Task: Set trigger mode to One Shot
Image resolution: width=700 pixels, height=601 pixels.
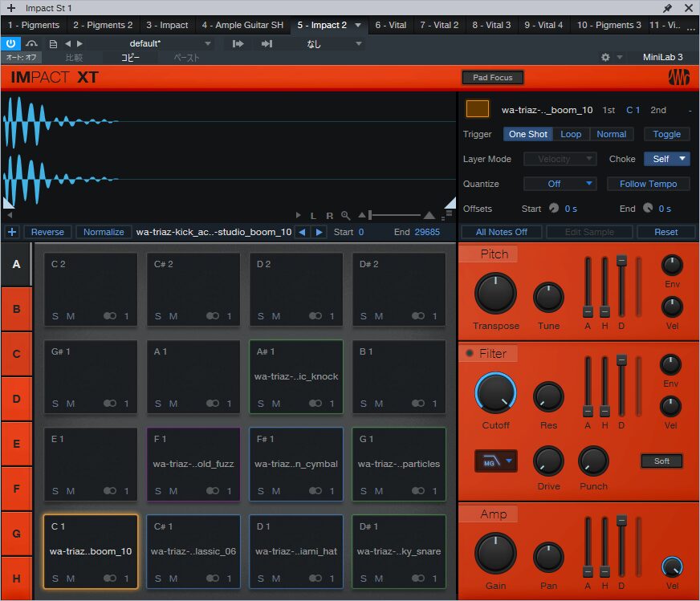Action: point(527,134)
